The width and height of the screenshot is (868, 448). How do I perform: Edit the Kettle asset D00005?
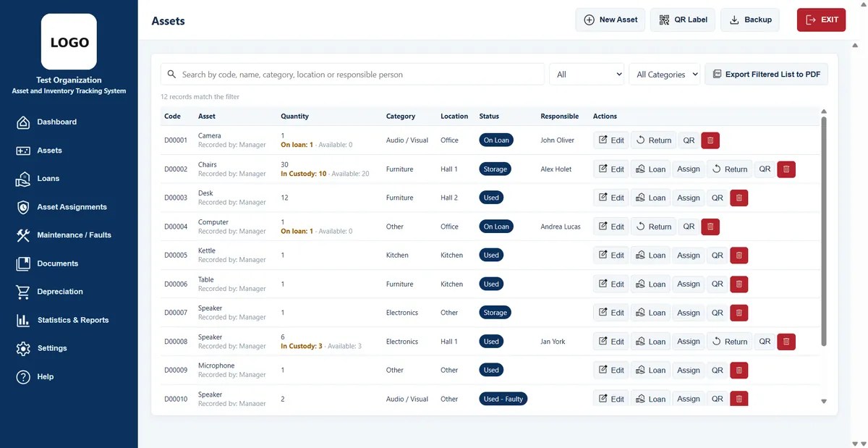click(x=611, y=255)
